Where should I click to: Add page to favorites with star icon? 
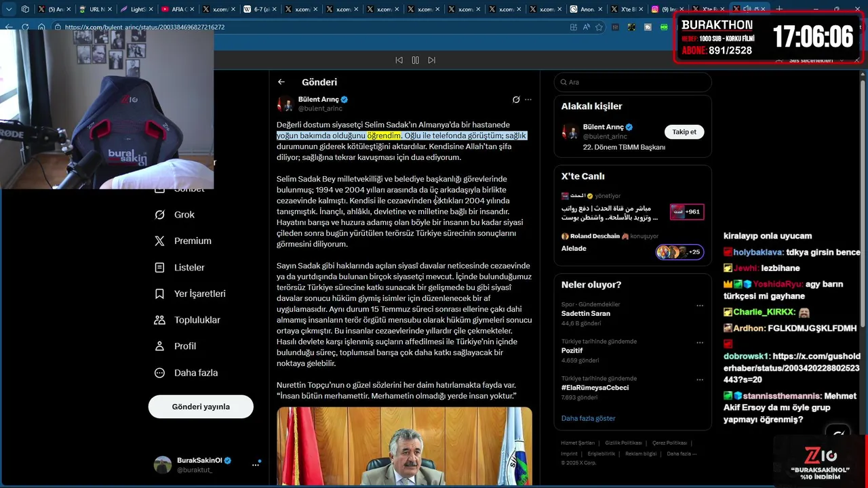click(x=599, y=27)
